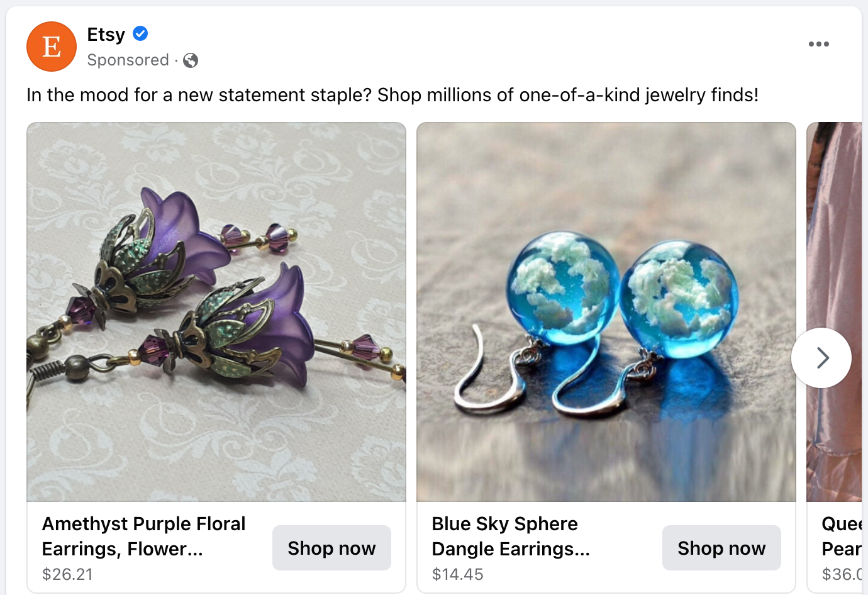This screenshot has height=595, width=868.
Task: Click the Sponsored label
Action: point(128,60)
